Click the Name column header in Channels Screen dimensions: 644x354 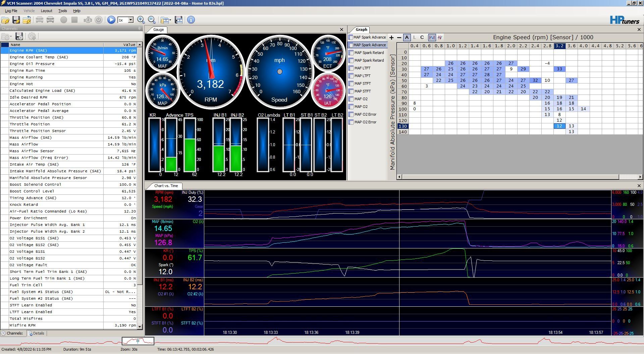point(56,45)
